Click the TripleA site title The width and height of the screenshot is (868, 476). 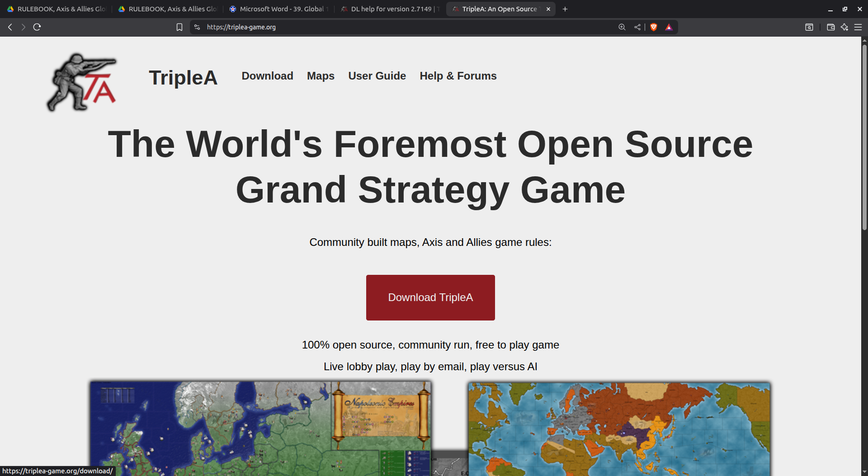[183, 78]
